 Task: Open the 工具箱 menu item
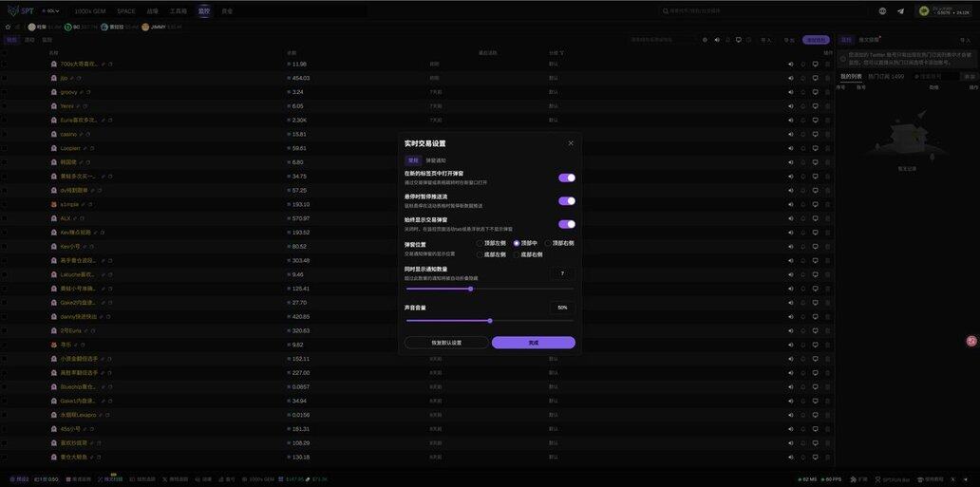(x=179, y=11)
